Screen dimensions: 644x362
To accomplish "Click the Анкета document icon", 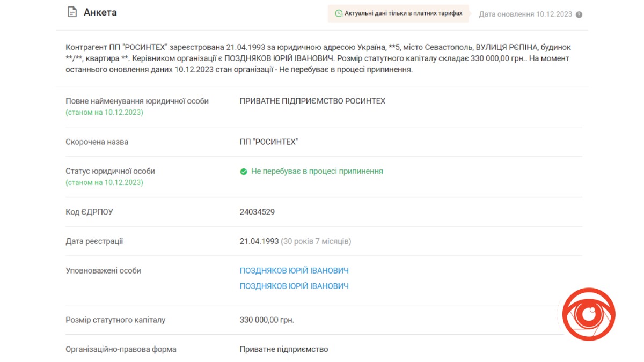I will coord(72,12).
